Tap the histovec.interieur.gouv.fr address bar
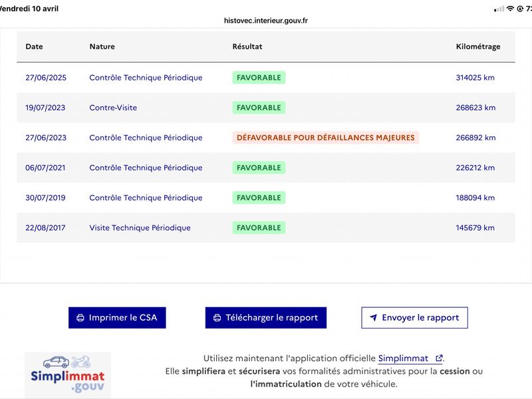This screenshot has width=532, height=399. (265, 21)
